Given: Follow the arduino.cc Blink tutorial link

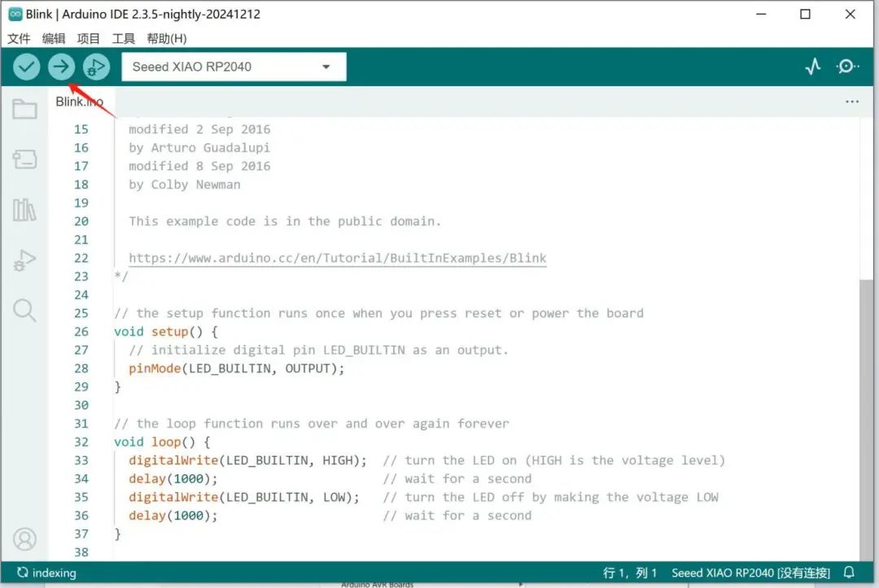Looking at the screenshot, I should (338, 258).
